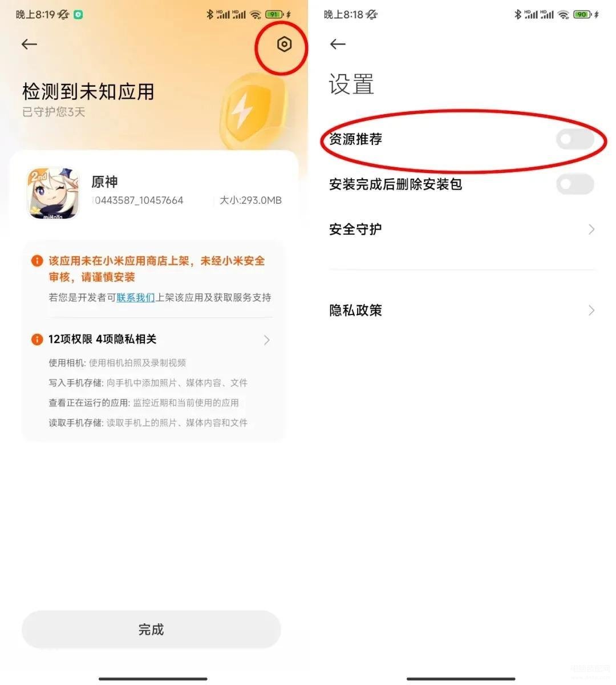Tap the 读取手机存储 permission row
The width and height of the screenshot is (616, 685).
coord(148,423)
